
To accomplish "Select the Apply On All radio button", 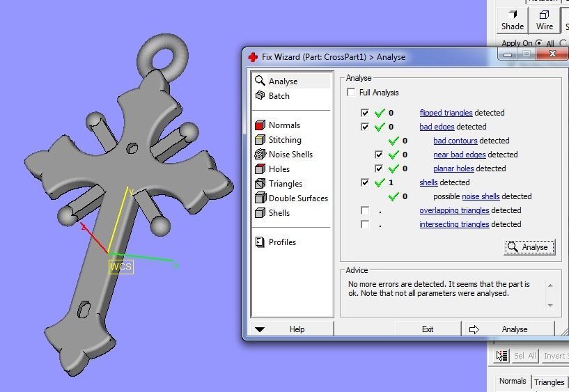I will [539, 43].
